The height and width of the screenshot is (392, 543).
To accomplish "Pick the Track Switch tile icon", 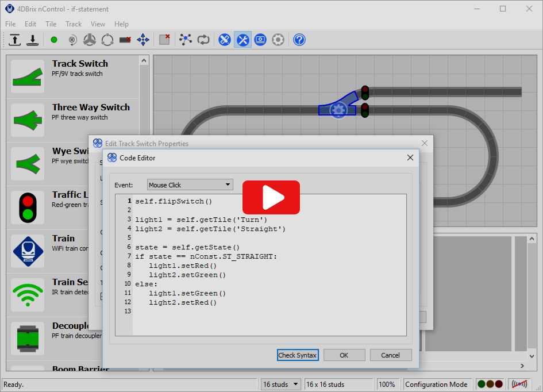I will 28,76.
